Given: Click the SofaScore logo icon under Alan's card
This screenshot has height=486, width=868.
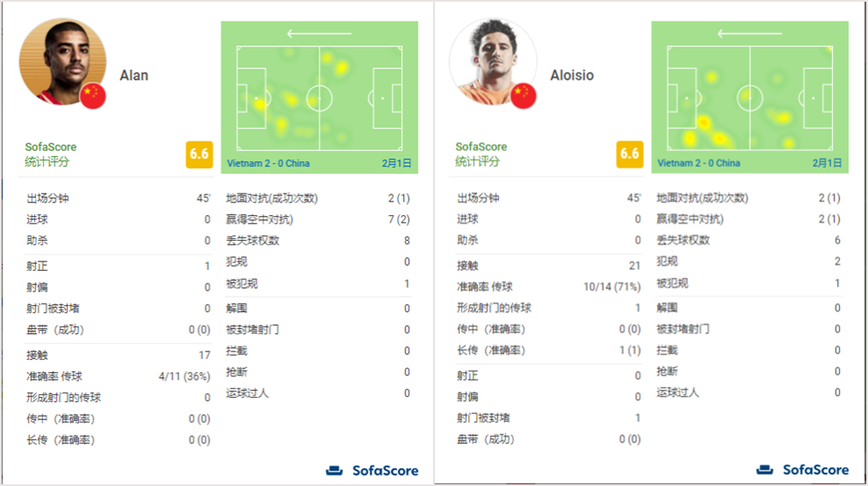Looking at the screenshot, I should (334, 471).
